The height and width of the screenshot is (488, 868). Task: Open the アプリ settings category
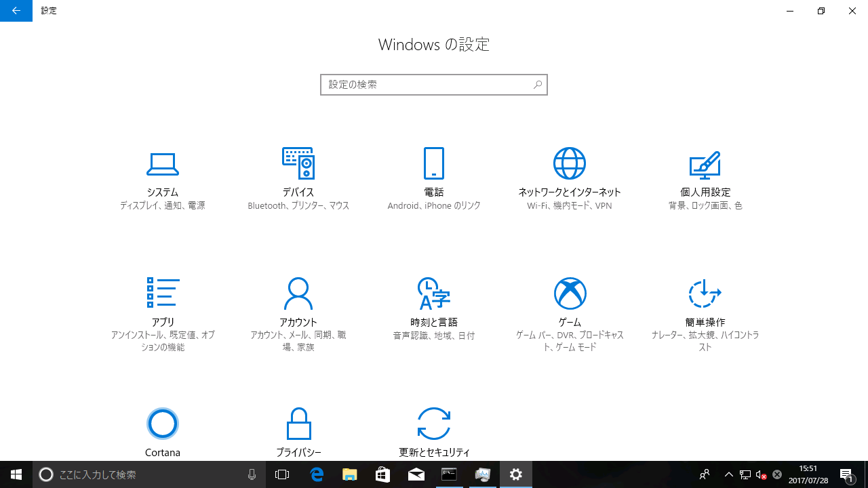click(163, 314)
